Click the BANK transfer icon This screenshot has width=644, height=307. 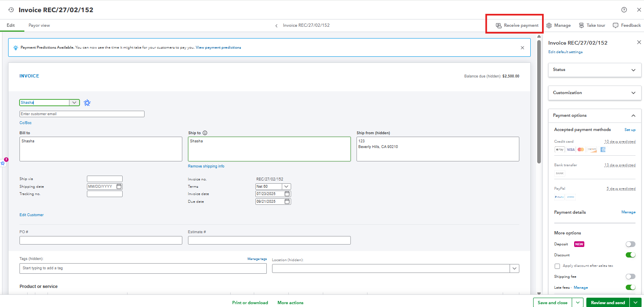click(x=560, y=173)
